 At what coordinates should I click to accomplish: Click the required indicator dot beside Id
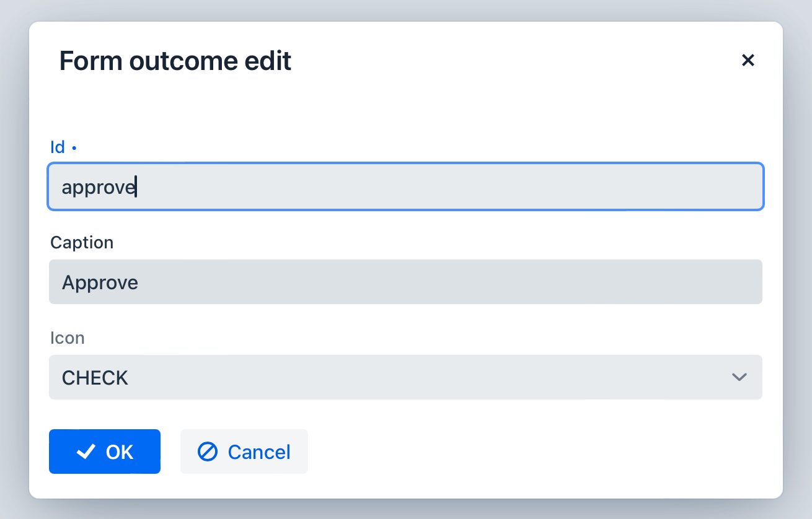tap(74, 148)
